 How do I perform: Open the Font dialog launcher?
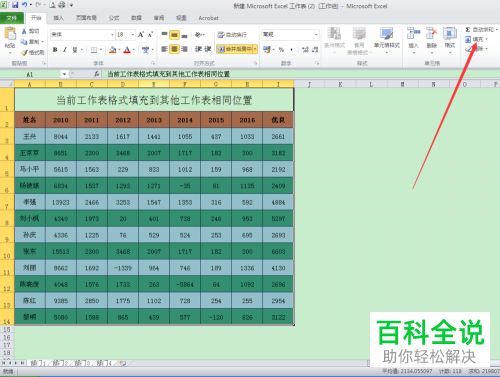click(153, 63)
